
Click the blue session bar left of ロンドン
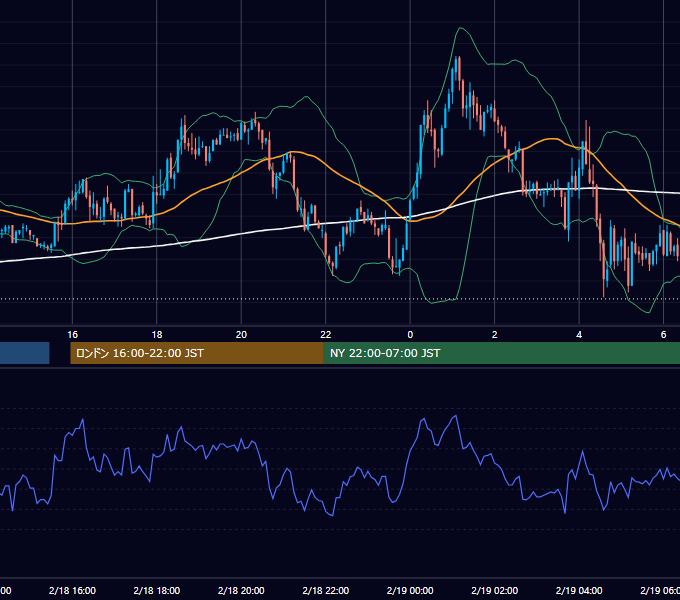[x=25, y=353]
